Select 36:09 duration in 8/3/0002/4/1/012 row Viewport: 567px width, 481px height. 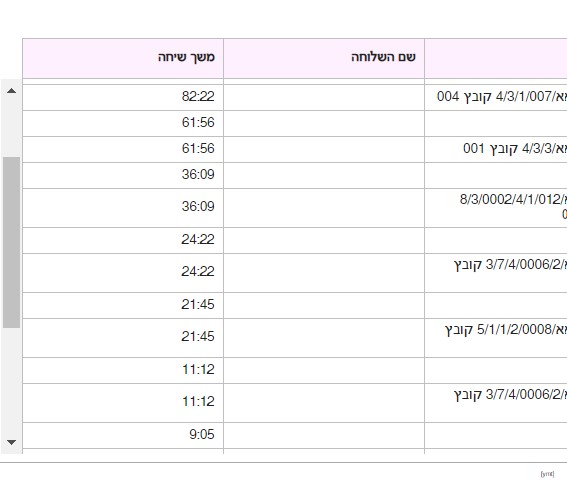[x=123, y=208]
